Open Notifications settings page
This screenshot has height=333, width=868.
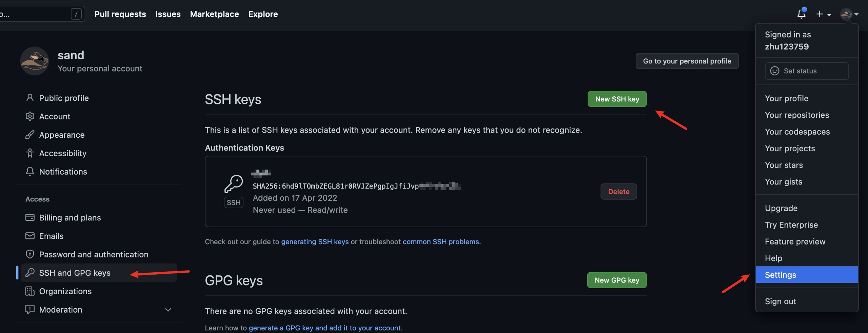[99, 172]
